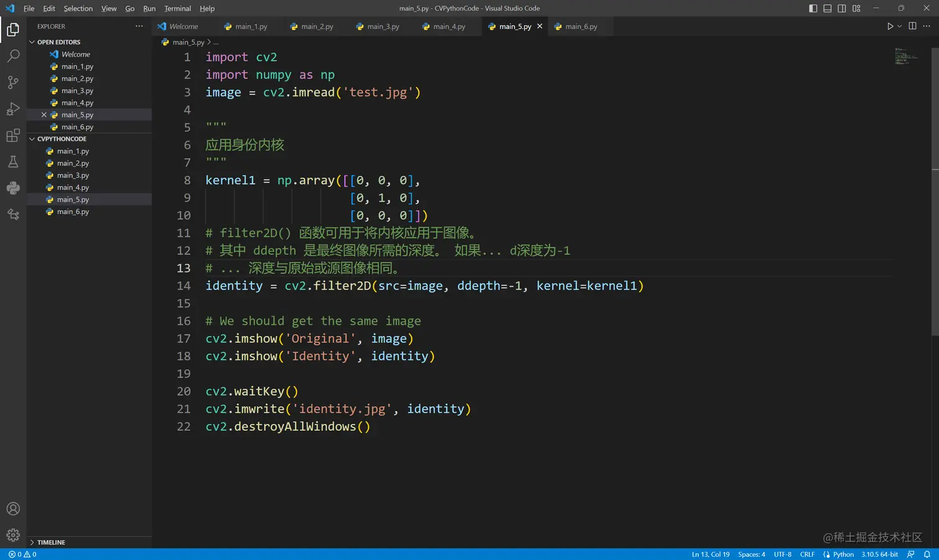Click Ln 13, Col 19 cursor position
The width and height of the screenshot is (939, 560).
[710, 554]
